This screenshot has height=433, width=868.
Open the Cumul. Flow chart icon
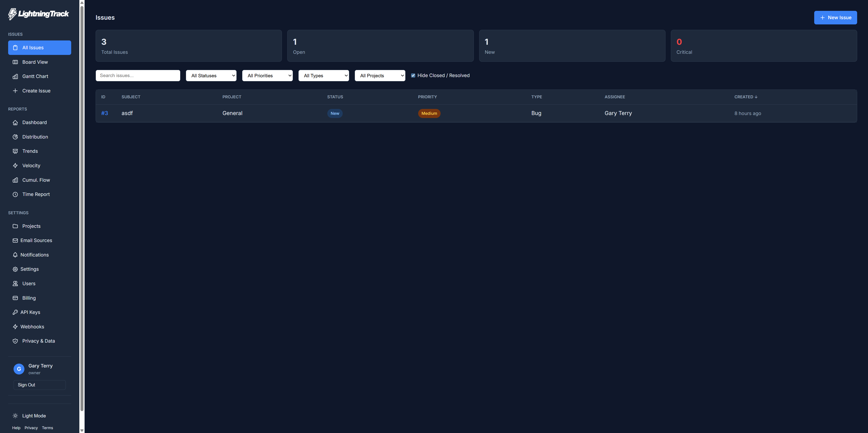coord(16,180)
